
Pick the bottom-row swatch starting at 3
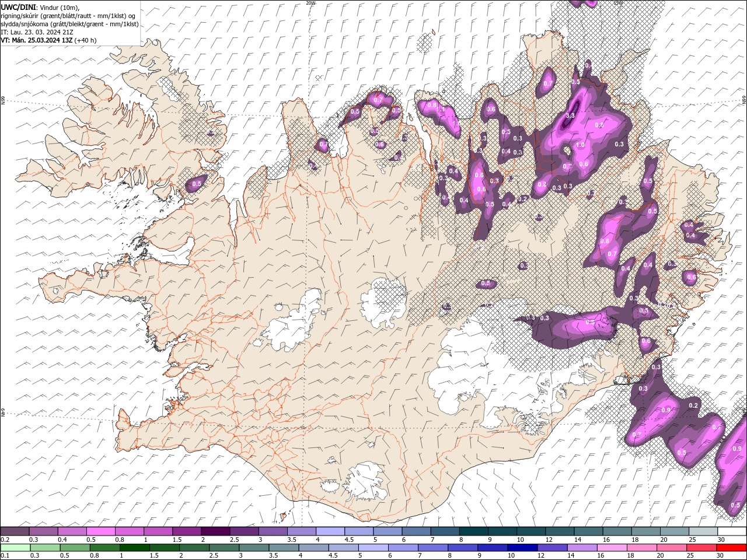point(254,548)
